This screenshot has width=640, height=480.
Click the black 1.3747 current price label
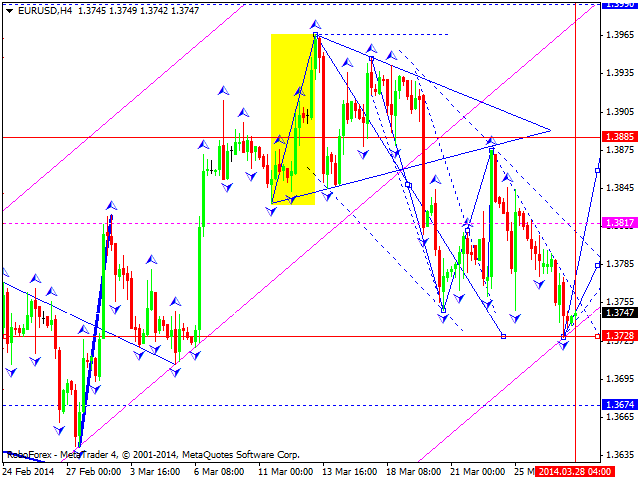click(621, 313)
